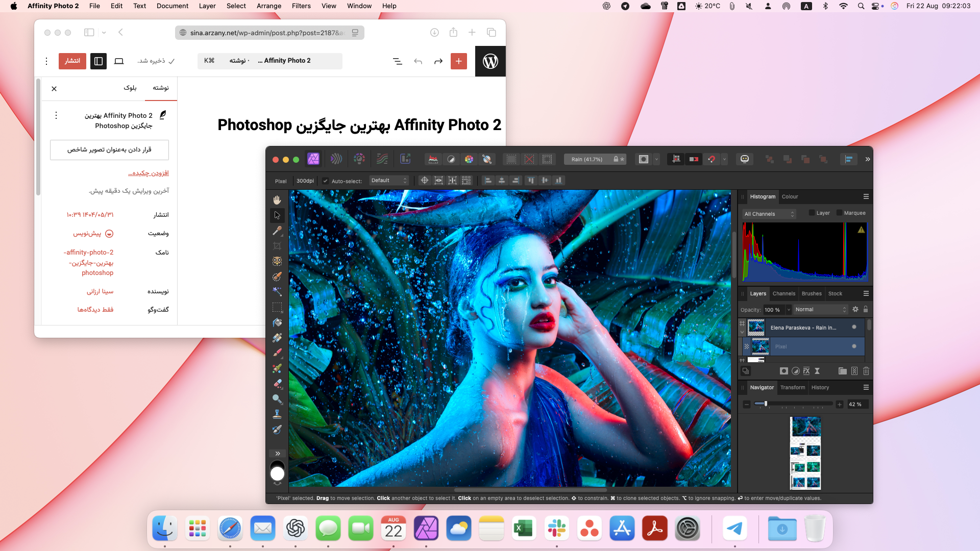
Task: Open the Filters menu in menu bar
Action: (x=301, y=6)
